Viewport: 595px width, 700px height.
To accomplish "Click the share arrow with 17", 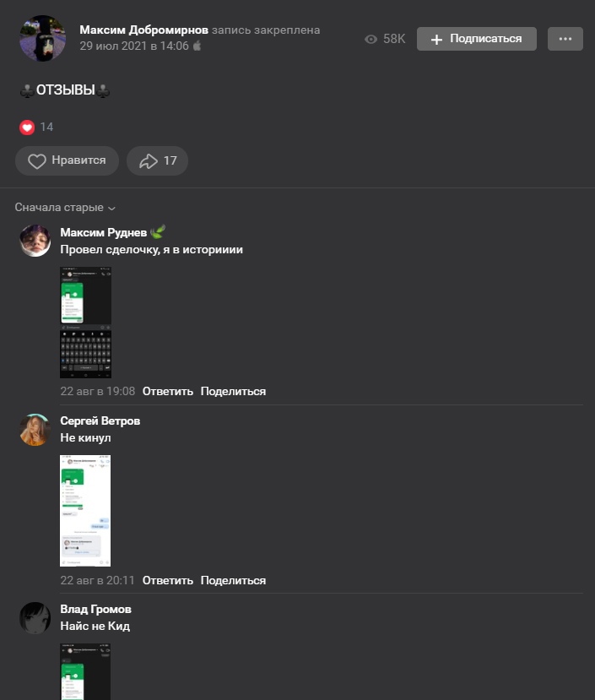I will tap(157, 160).
